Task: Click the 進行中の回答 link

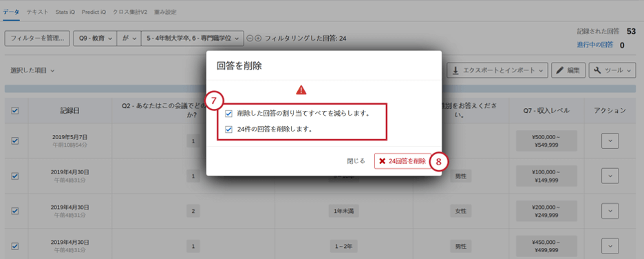Action: tap(594, 45)
